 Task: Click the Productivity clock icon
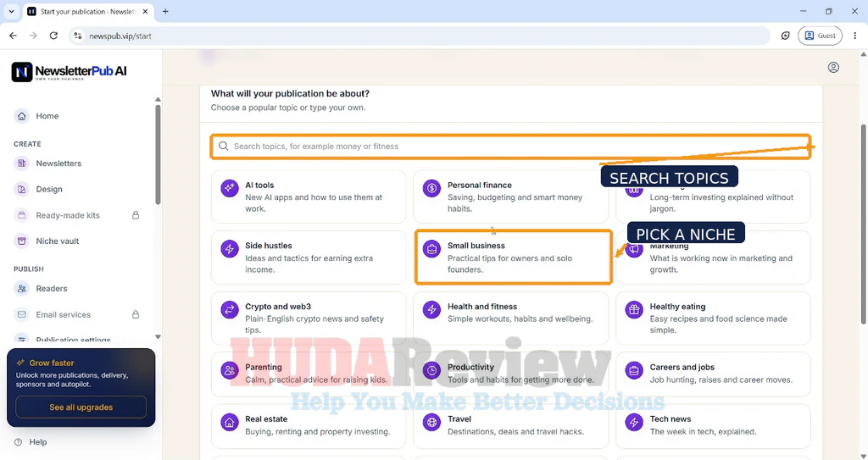tap(431, 370)
